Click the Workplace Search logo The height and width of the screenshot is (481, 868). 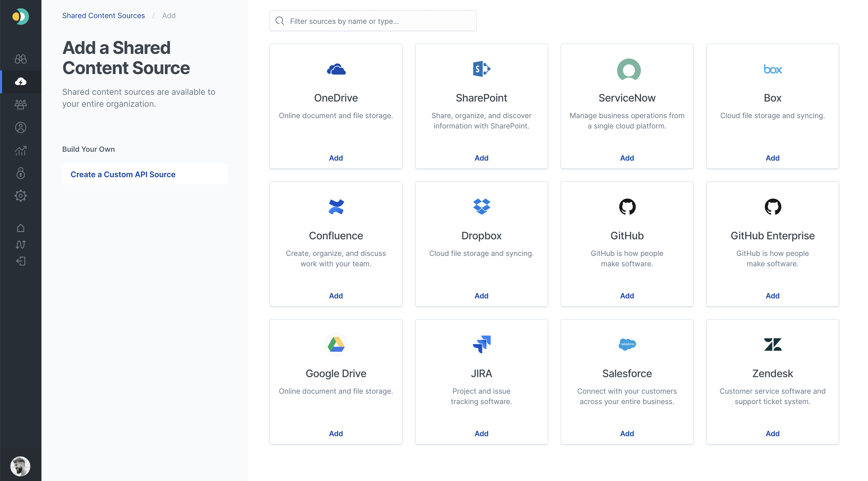20,16
